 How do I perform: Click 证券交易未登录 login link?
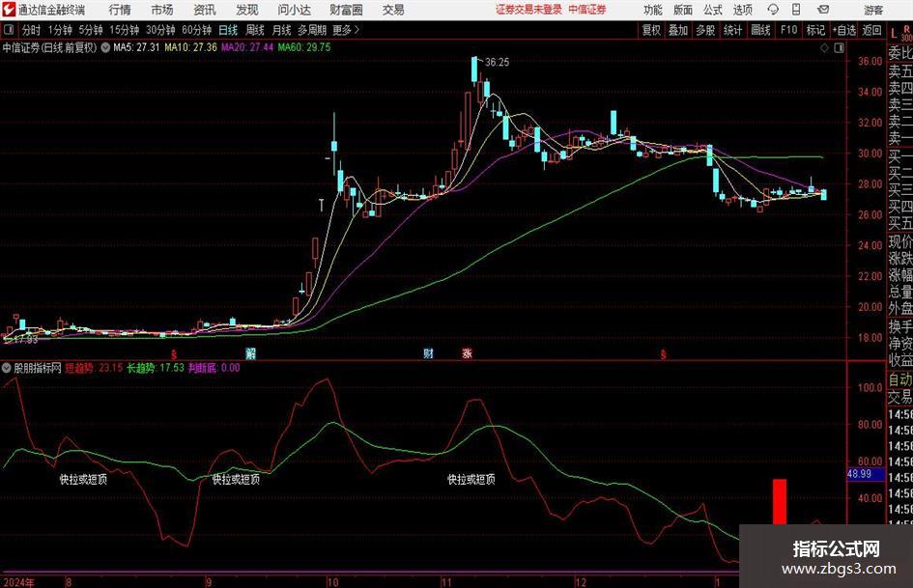click(x=529, y=10)
